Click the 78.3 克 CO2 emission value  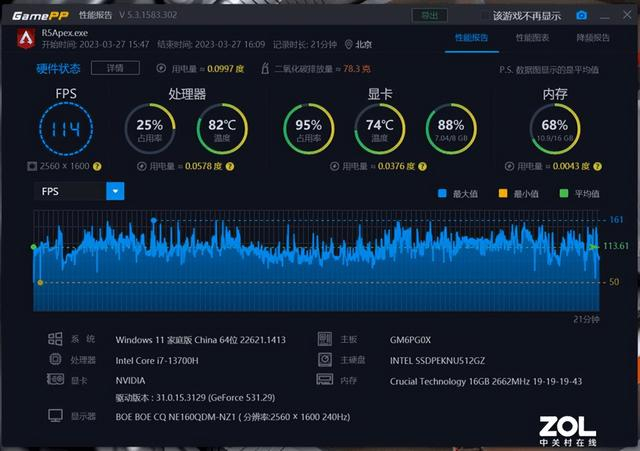[357, 69]
